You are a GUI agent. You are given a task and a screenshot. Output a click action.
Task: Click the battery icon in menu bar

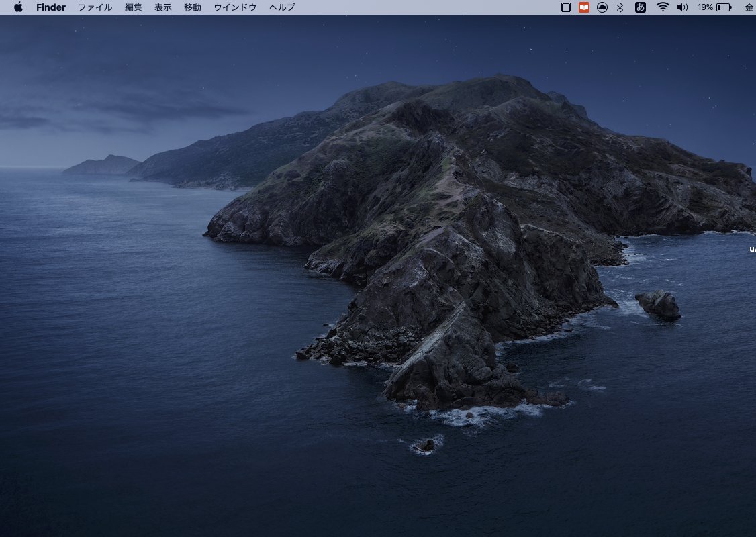(724, 7)
